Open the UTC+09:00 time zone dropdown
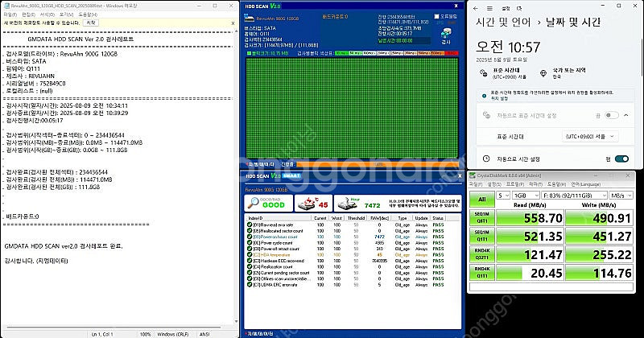644x338 pixels. click(x=590, y=136)
